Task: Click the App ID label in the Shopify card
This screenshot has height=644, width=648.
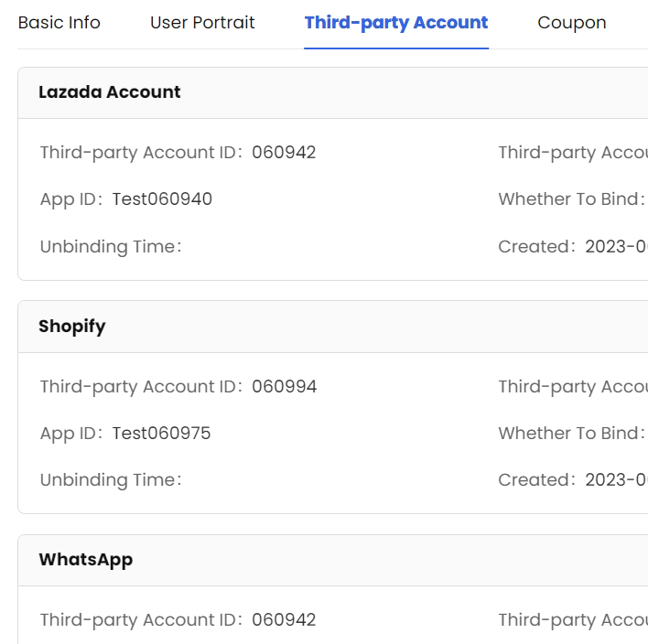Action: click(70, 434)
